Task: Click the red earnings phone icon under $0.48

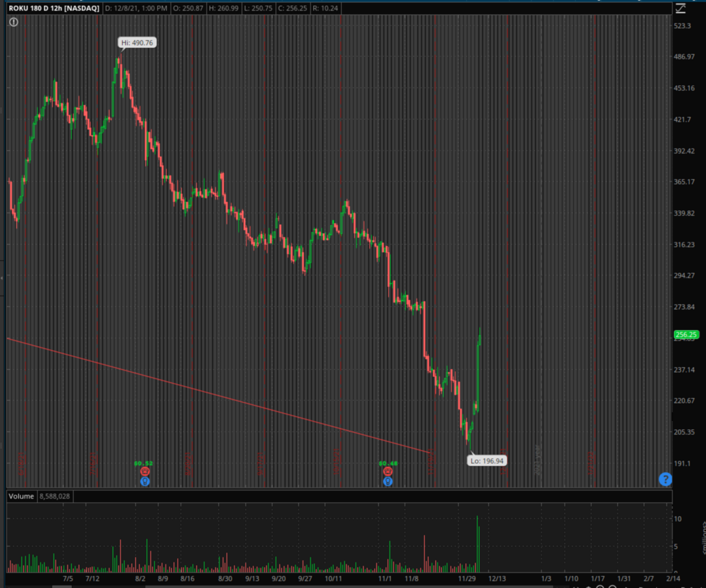Action: tap(388, 472)
